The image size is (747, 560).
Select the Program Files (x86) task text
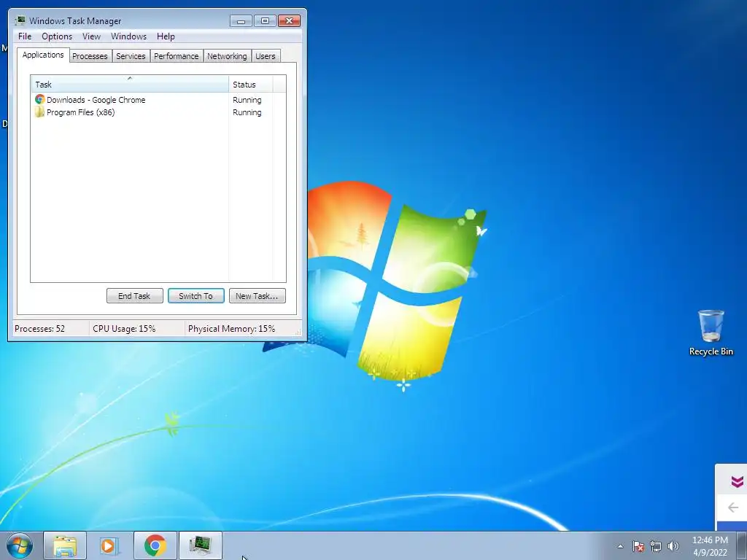click(x=80, y=112)
